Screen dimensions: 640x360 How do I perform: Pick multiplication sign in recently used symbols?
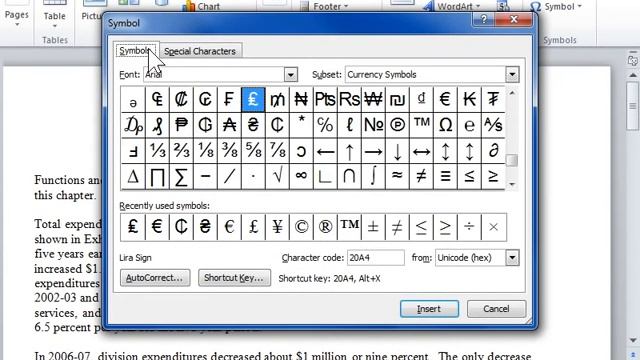[x=493, y=227]
